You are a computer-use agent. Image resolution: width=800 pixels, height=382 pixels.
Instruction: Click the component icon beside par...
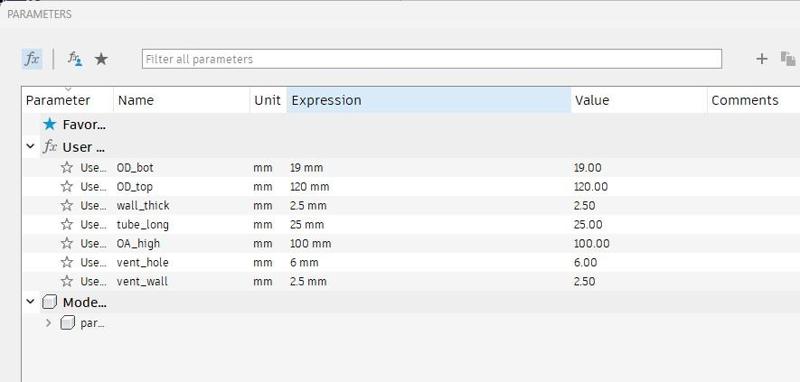click(67, 323)
